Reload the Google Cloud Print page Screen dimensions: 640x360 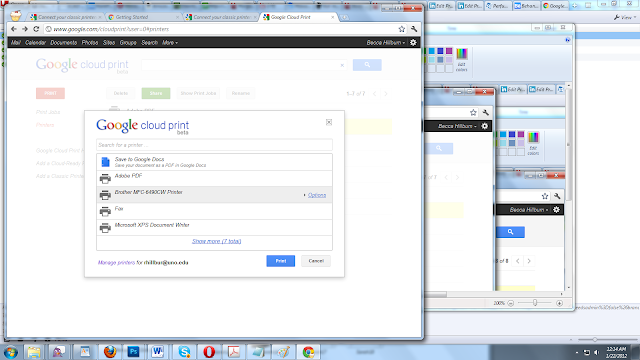(36, 29)
